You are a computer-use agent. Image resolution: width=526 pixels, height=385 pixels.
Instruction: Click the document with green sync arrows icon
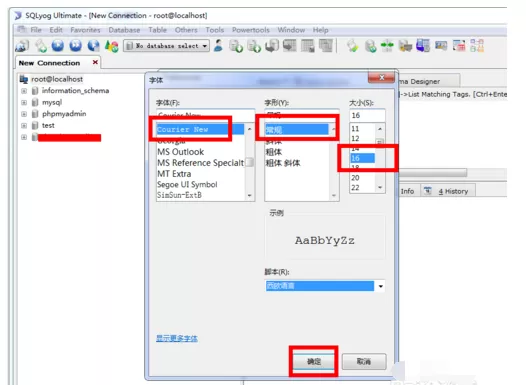[x=353, y=46]
